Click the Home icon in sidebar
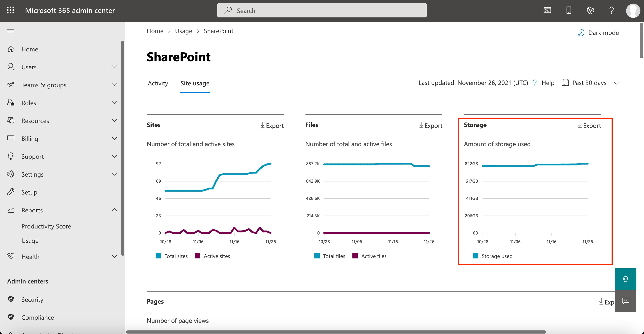Screen dimensions: 644x334 pos(11,49)
